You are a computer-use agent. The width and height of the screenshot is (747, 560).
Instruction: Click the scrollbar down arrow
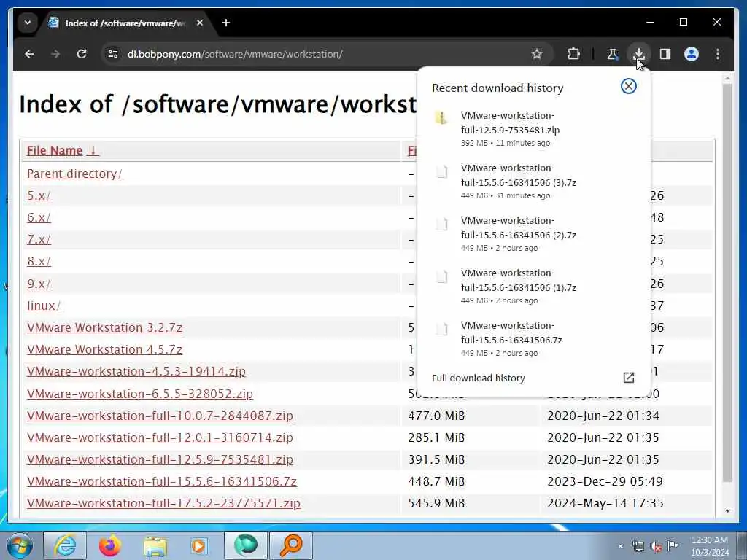click(727, 511)
